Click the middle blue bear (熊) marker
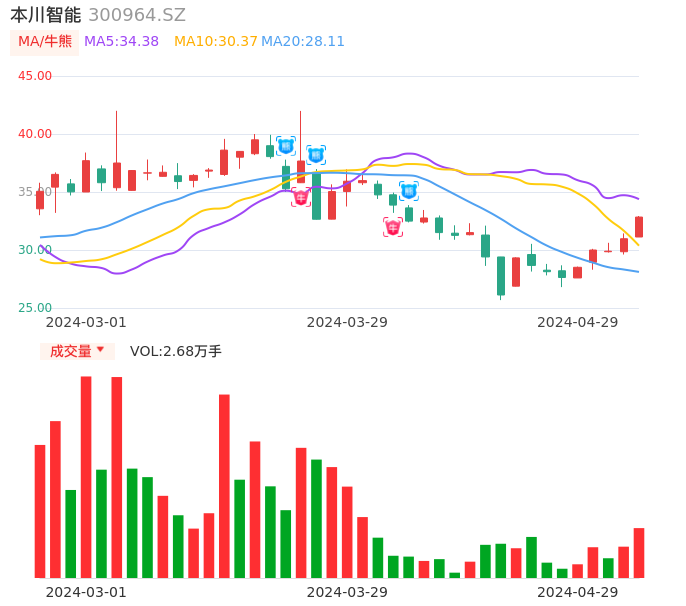 pos(316,155)
